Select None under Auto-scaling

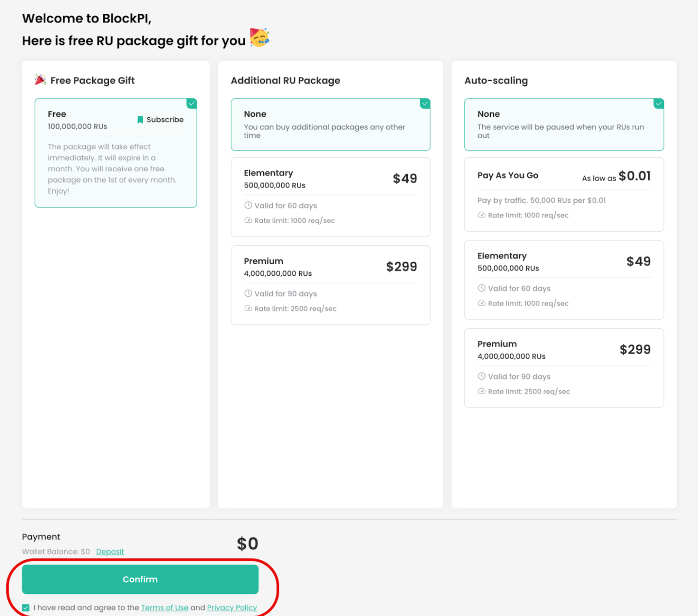tap(564, 124)
